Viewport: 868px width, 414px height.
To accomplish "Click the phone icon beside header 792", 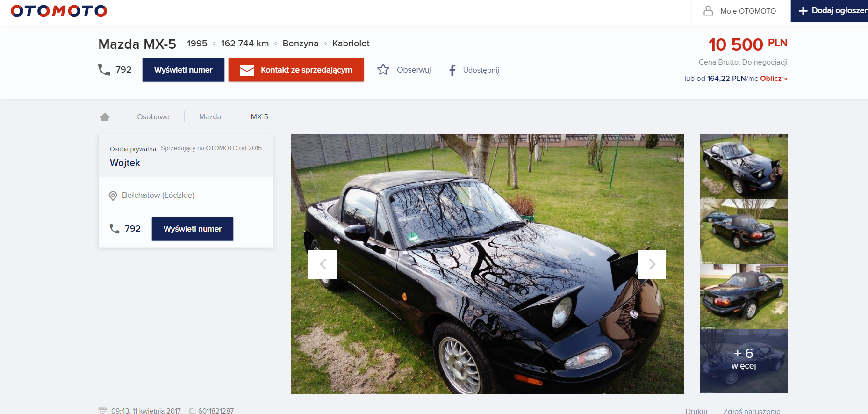I will point(104,70).
